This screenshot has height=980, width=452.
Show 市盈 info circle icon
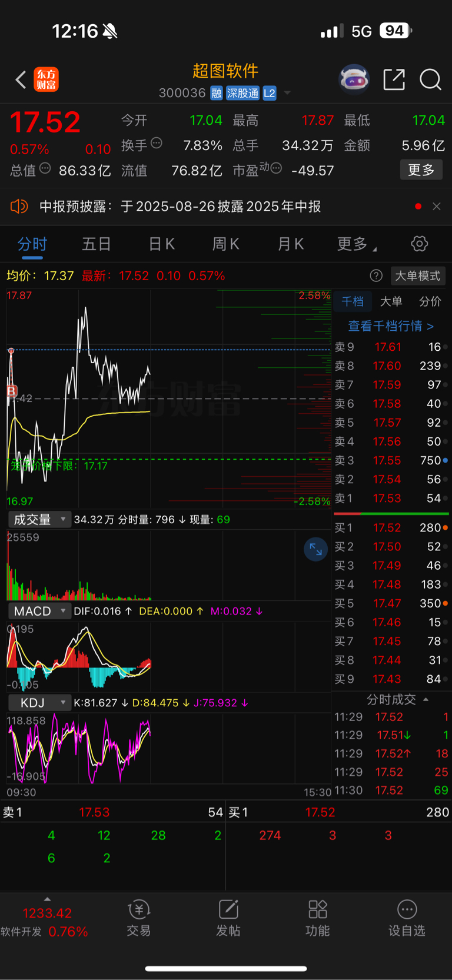click(276, 169)
